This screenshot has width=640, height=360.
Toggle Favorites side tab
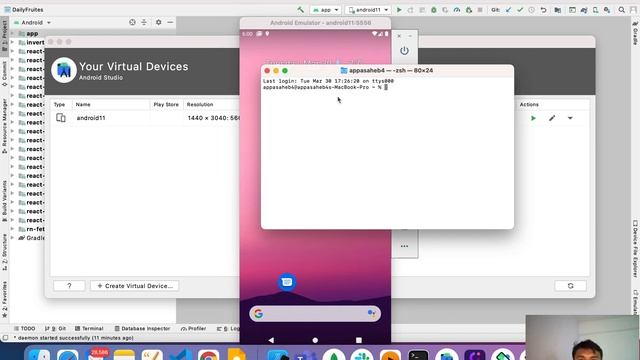[x=4, y=300]
